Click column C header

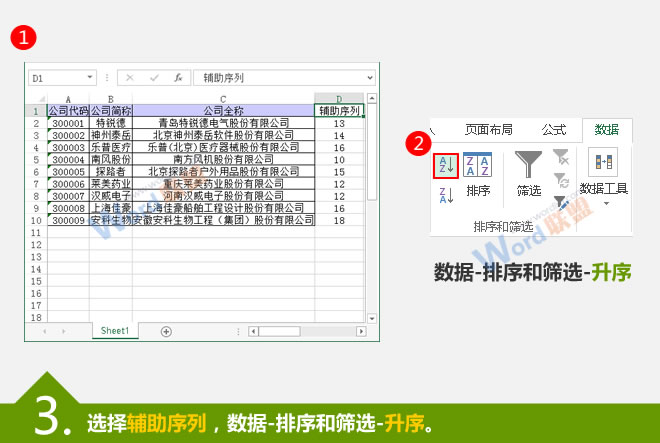[x=223, y=99]
